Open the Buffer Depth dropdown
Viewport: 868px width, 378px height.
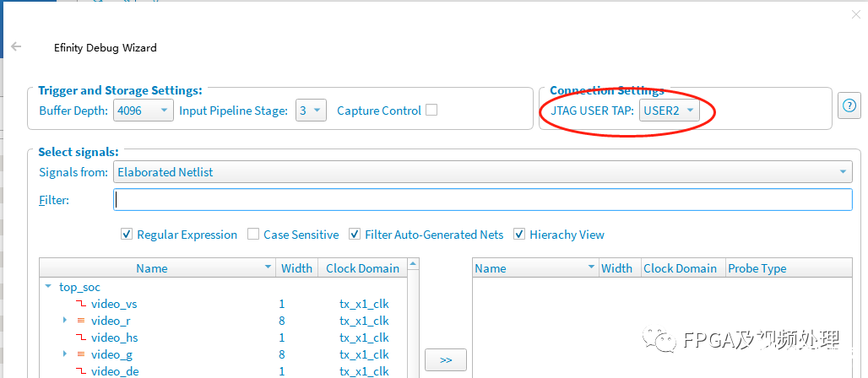point(144,111)
